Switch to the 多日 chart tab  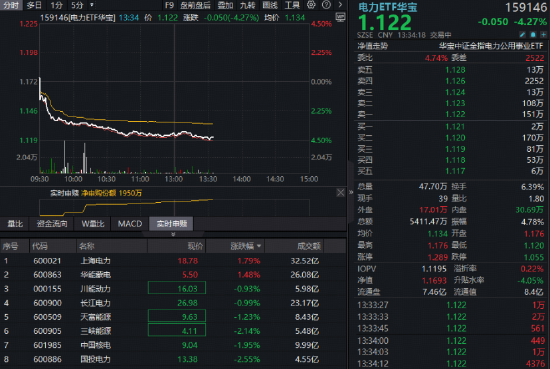coord(34,5)
